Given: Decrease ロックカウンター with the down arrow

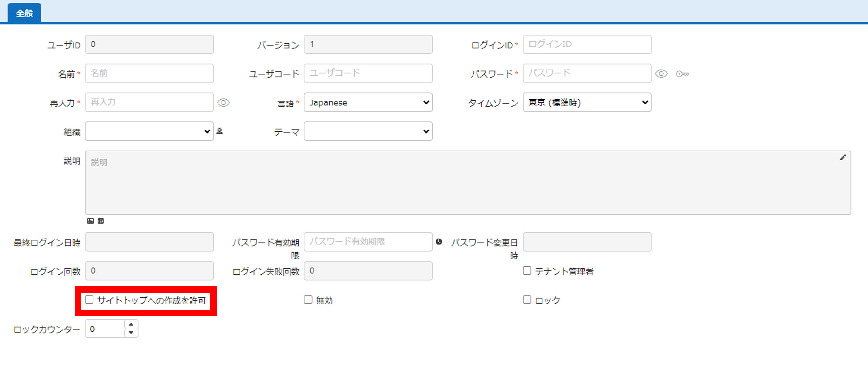Looking at the screenshot, I should coord(131,333).
